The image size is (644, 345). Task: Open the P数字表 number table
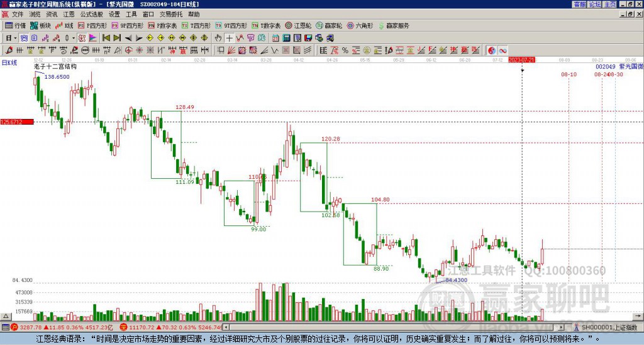coord(162,25)
